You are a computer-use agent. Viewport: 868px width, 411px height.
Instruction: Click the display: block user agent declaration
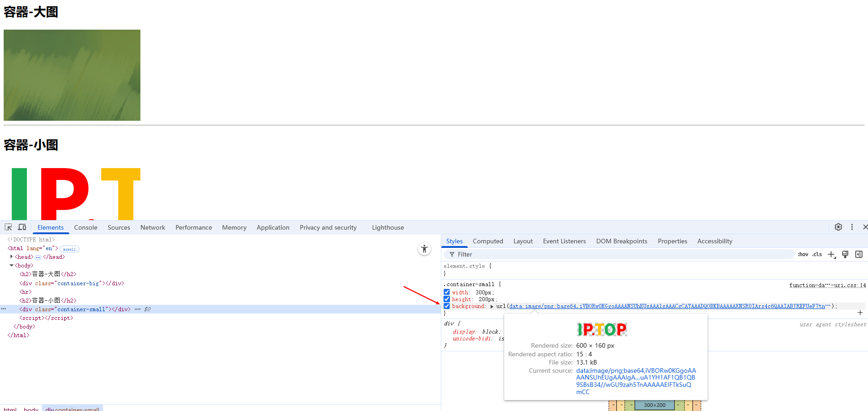476,332
